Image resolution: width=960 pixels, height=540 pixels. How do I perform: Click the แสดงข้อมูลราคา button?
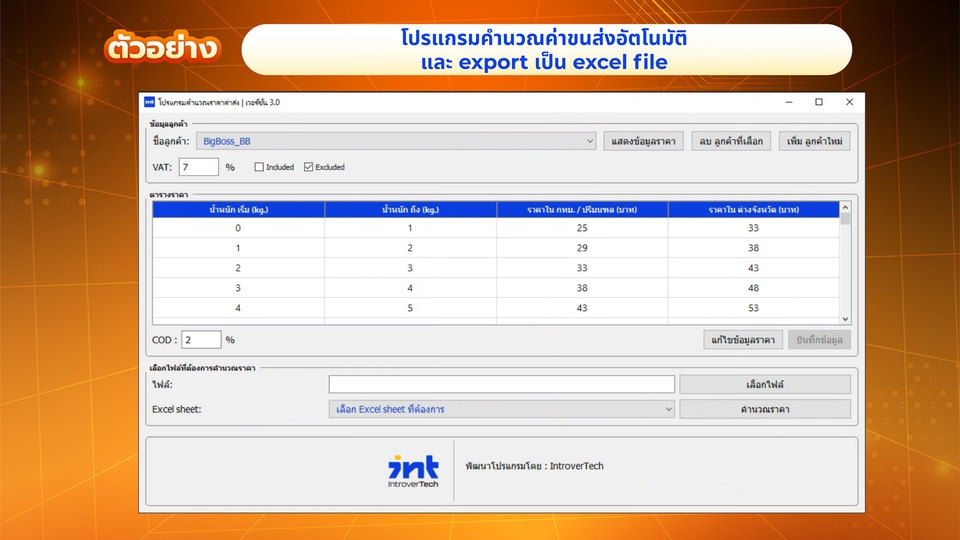click(643, 141)
